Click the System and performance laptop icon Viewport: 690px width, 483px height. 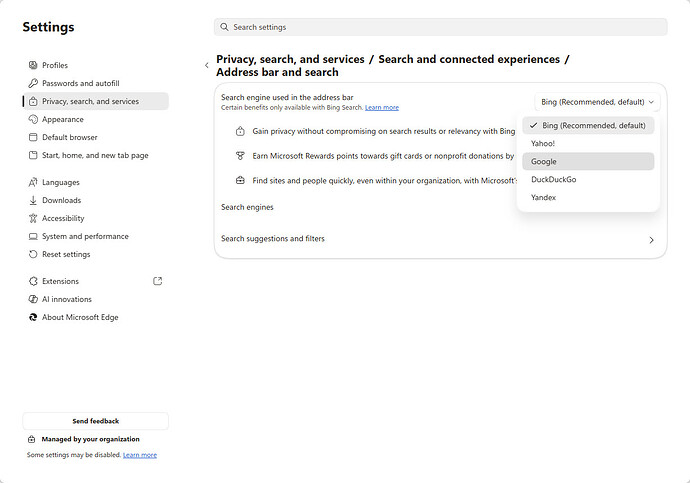(x=33, y=236)
